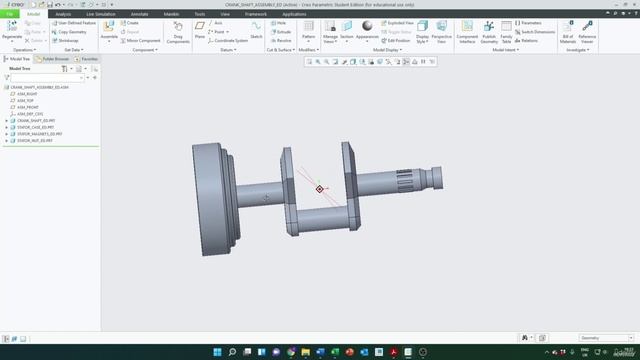Open the Folder Browser tab
The image size is (640, 360).
coord(52,59)
